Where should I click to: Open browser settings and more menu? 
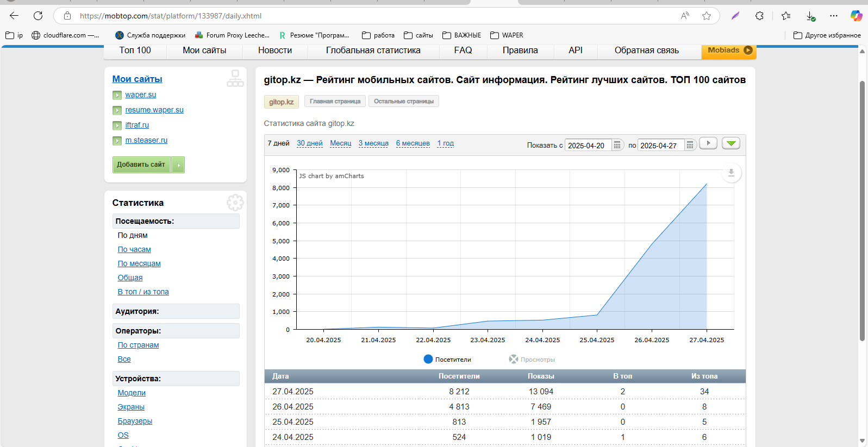coord(833,16)
